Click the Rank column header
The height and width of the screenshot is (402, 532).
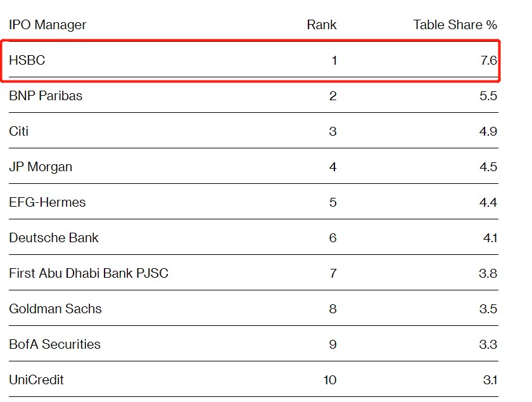pyautogui.click(x=322, y=25)
